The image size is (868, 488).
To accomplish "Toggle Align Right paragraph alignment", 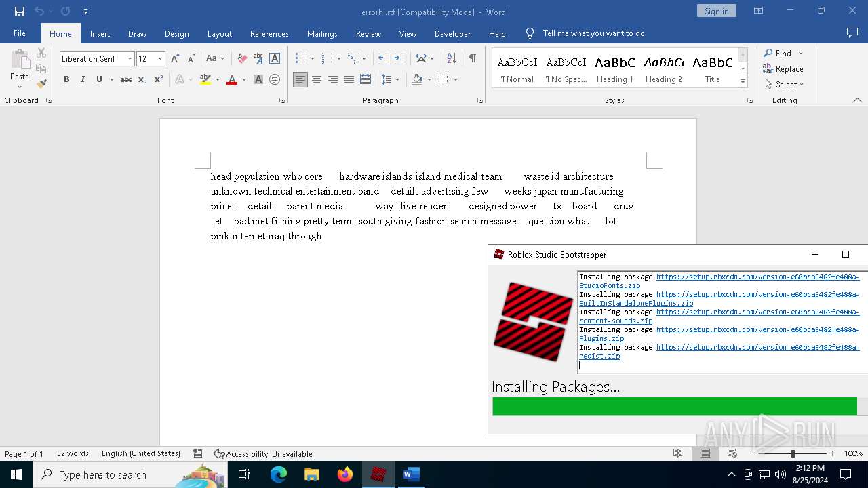I will tap(333, 79).
